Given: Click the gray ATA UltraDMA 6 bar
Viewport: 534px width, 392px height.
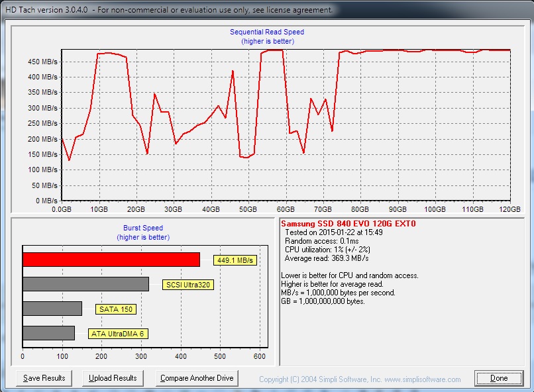Looking at the screenshot, I should (48, 333).
